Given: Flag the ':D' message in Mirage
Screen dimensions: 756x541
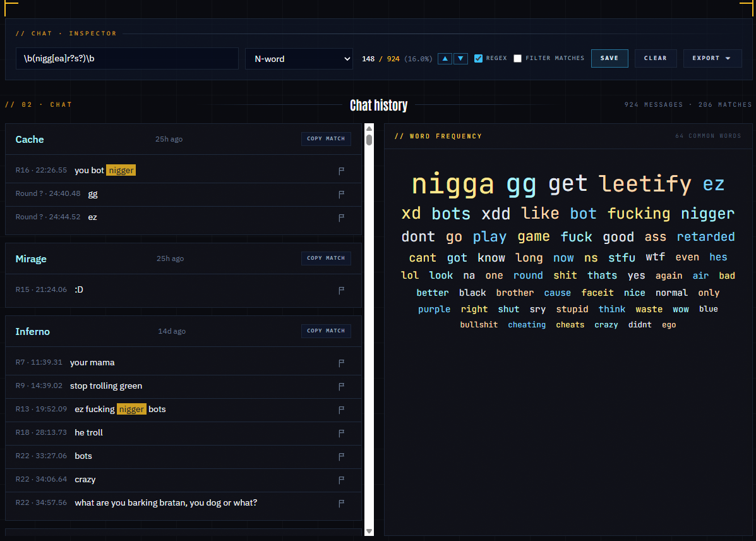Looking at the screenshot, I should pyautogui.click(x=341, y=290).
